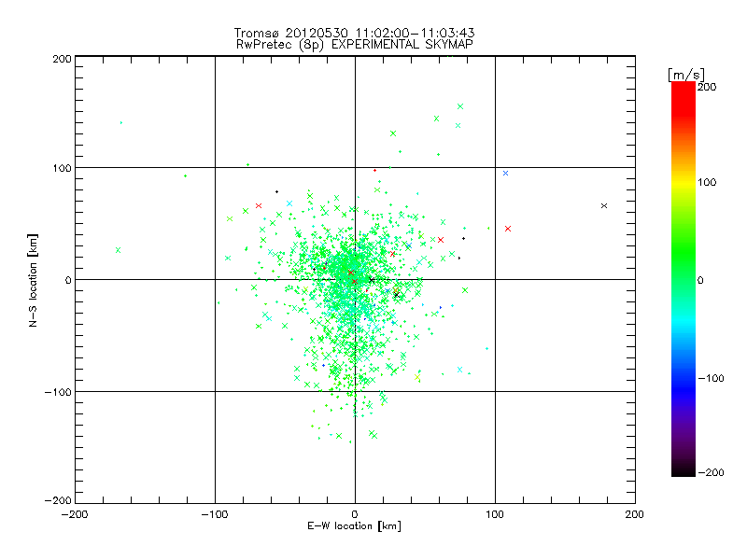This screenshot has width=747, height=560.
Task: Pick the blue band of the colorbar
Action: coord(684,390)
